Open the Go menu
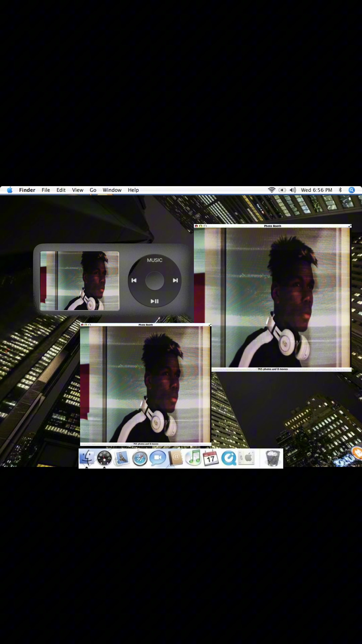Image resolution: width=362 pixels, height=644 pixels. pyautogui.click(x=93, y=190)
